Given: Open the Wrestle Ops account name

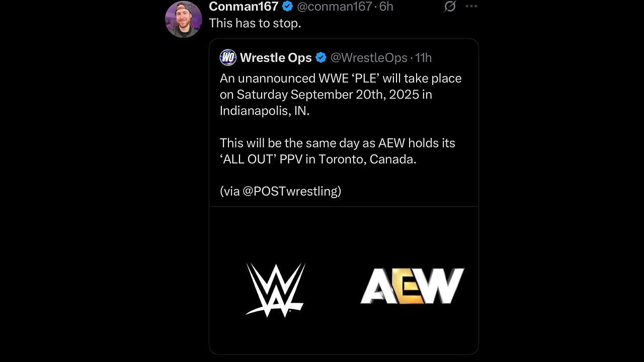Looking at the screenshot, I should point(276,58).
